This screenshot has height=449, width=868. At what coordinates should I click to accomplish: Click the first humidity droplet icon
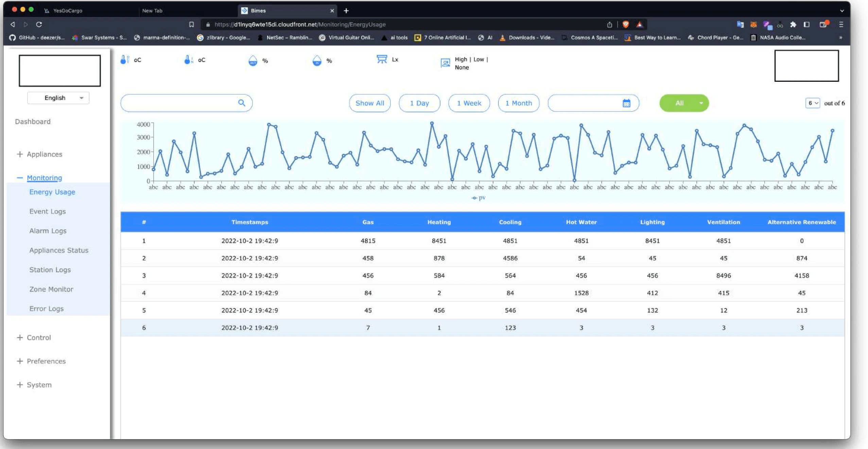pyautogui.click(x=253, y=61)
